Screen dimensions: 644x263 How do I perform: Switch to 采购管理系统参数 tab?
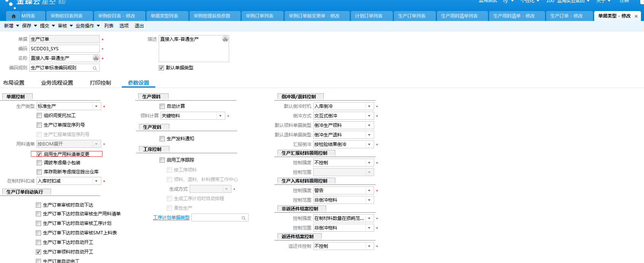pos(215,16)
